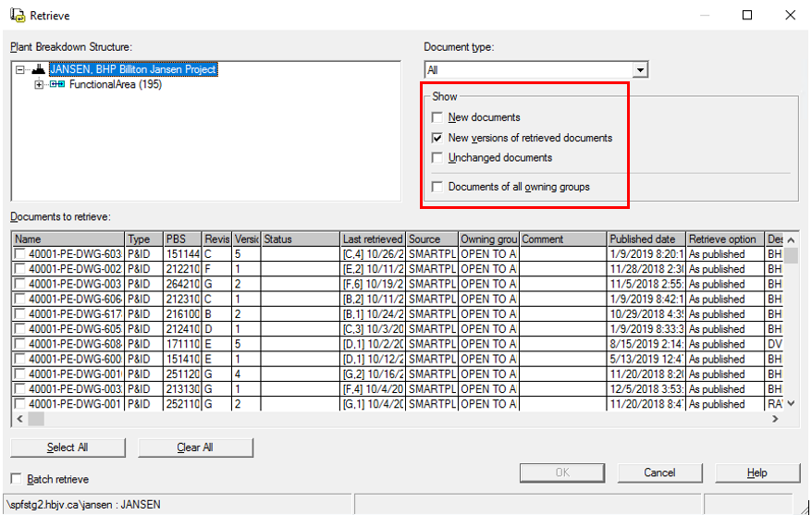
Task: Click the FunctionalArea hierarchy icon
Action: coord(57,85)
